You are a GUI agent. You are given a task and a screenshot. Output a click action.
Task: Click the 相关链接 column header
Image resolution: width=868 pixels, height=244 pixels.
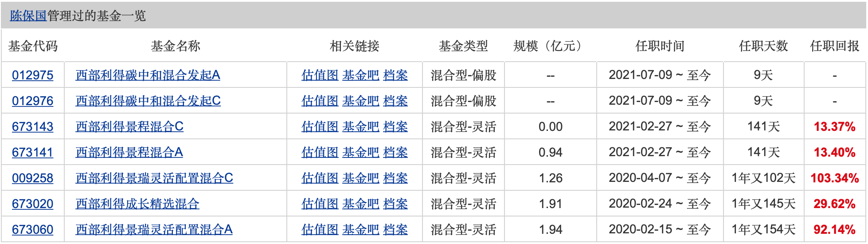coord(355,46)
